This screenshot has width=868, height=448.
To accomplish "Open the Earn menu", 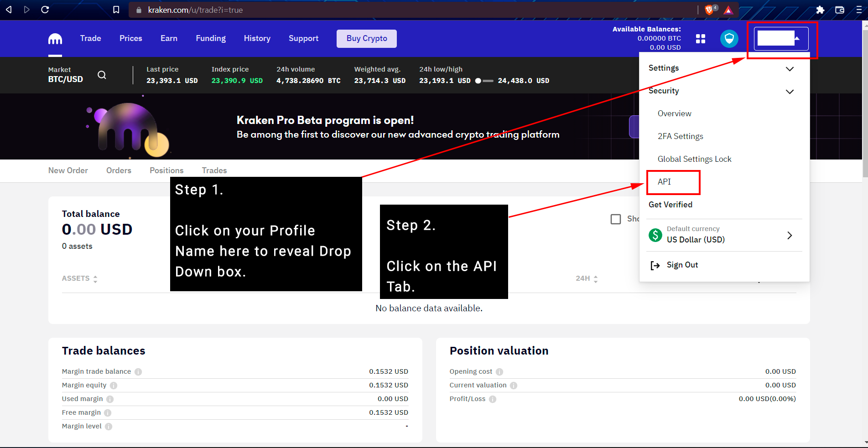I will coord(169,39).
